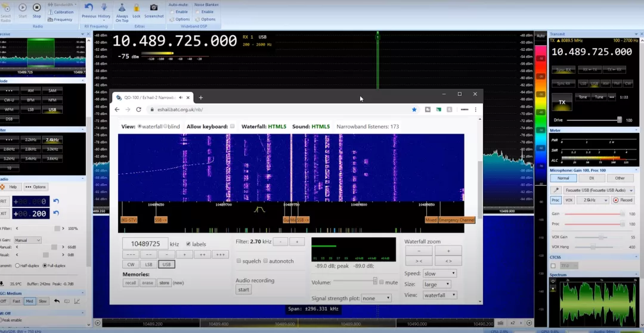The height and width of the screenshot is (333, 644).
Task: Open the waterfall Speed dropdown
Action: coord(440,273)
